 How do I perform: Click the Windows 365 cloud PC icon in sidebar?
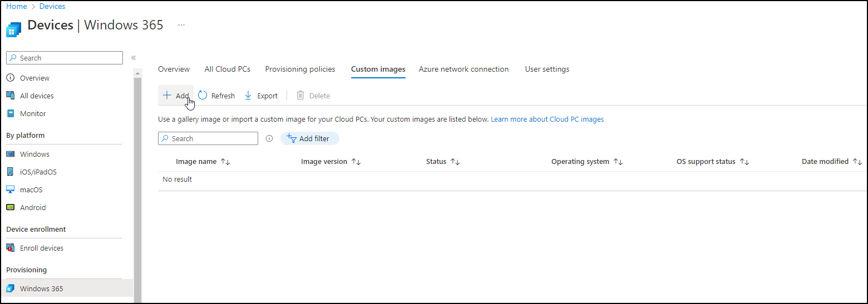[10, 288]
